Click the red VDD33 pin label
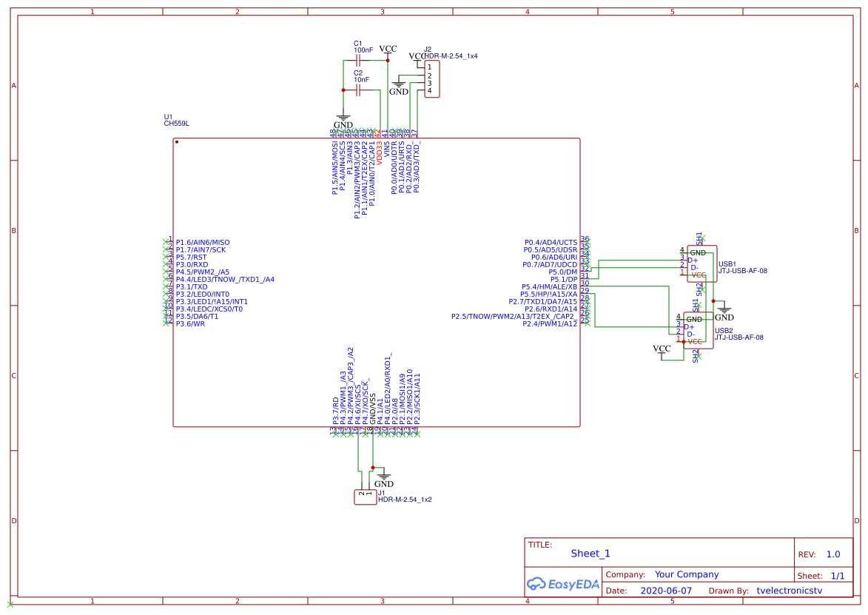Image resolution: width=868 pixels, height=615 pixels. point(379,152)
